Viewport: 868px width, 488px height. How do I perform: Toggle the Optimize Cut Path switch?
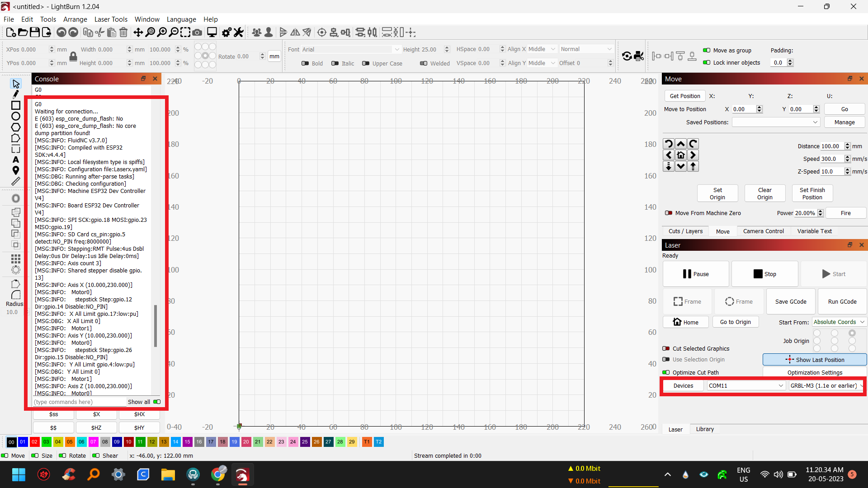click(x=666, y=373)
